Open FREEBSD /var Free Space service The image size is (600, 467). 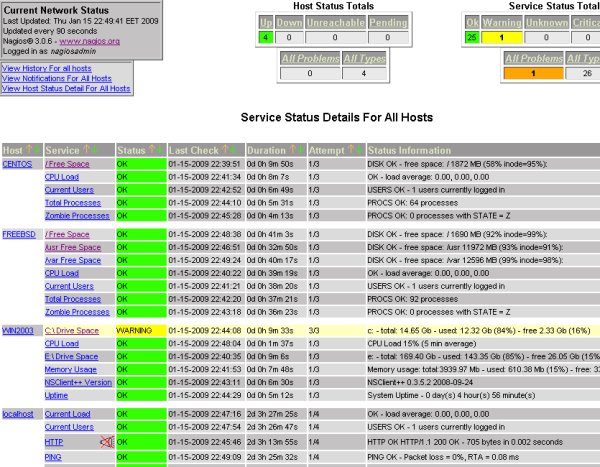(73, 261)
